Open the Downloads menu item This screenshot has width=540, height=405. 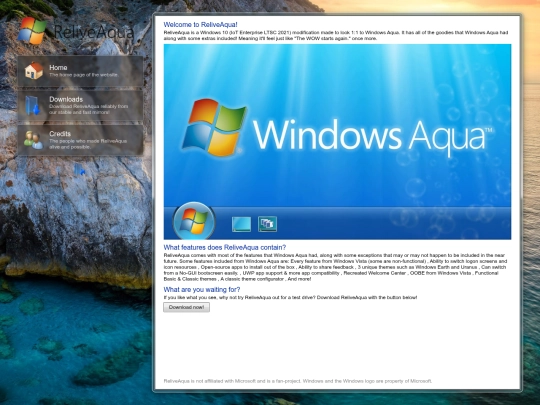pos(80,105)
